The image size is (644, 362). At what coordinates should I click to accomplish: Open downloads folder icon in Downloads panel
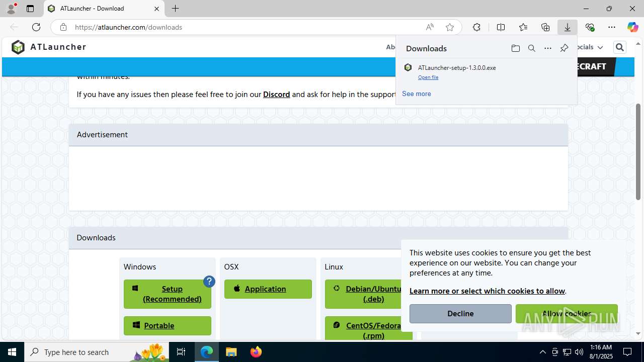[x=515, y=48]
